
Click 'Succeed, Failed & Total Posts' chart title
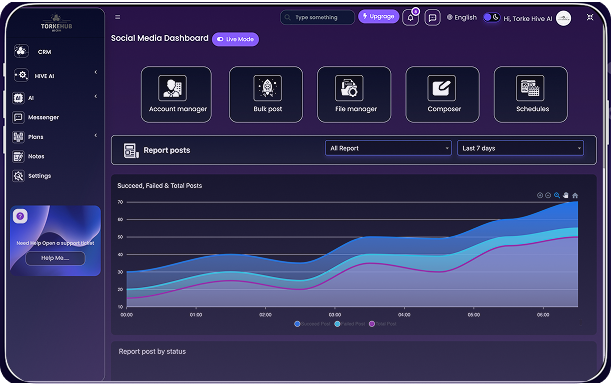point(159,185)
